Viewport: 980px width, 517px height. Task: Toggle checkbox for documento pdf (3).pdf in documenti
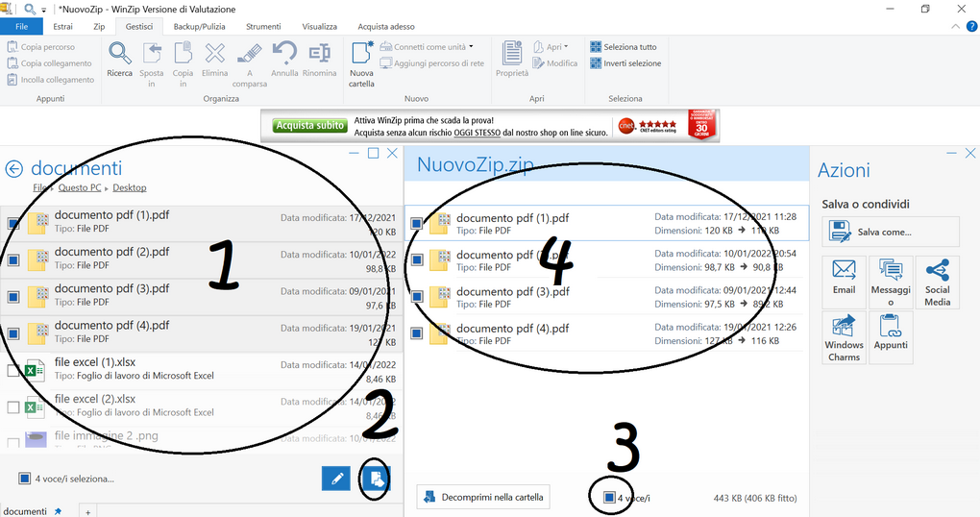click(13, 297)
